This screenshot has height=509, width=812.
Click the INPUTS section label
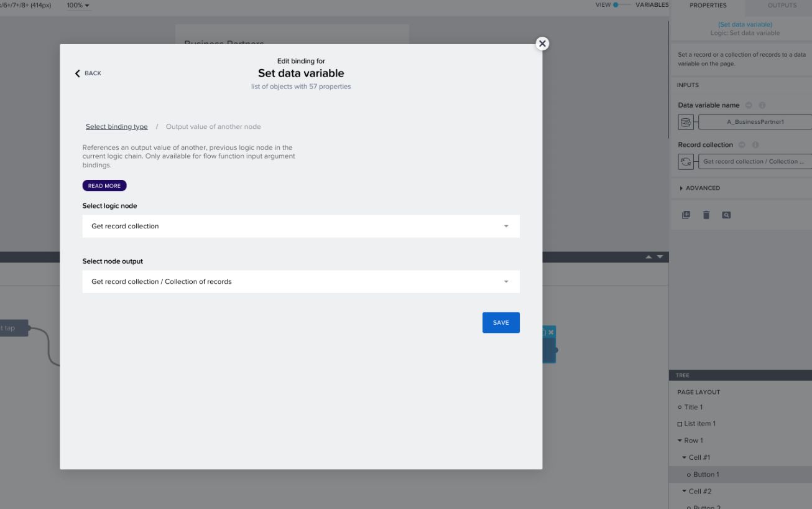pyautogui.click(x=688, y=85)
